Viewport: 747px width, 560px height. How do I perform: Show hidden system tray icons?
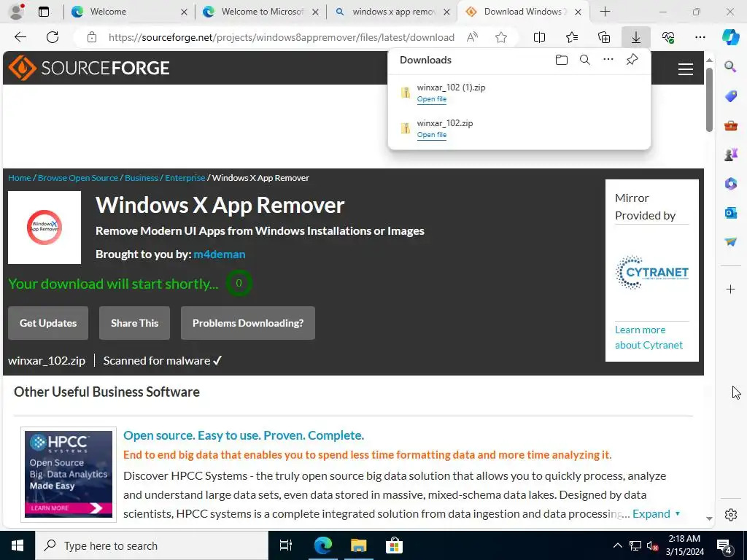617,545
